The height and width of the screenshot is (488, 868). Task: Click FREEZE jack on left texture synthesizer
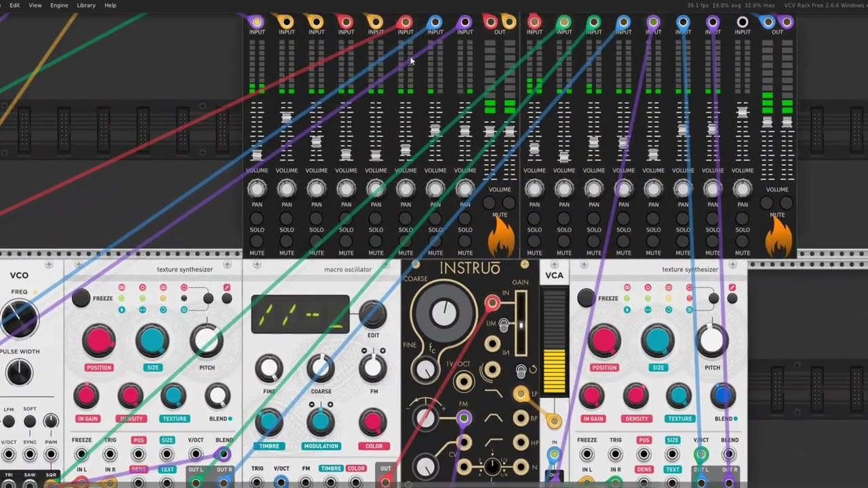click(81, 454)
